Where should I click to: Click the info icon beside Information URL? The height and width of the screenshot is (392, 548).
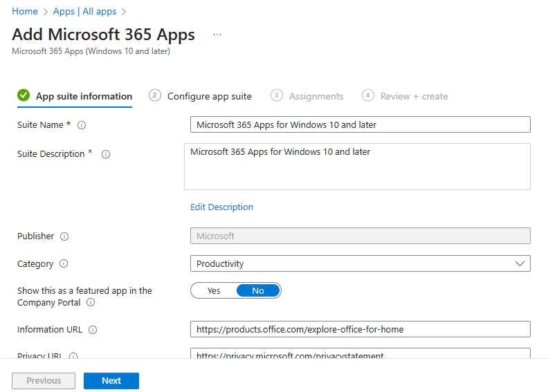93,330
